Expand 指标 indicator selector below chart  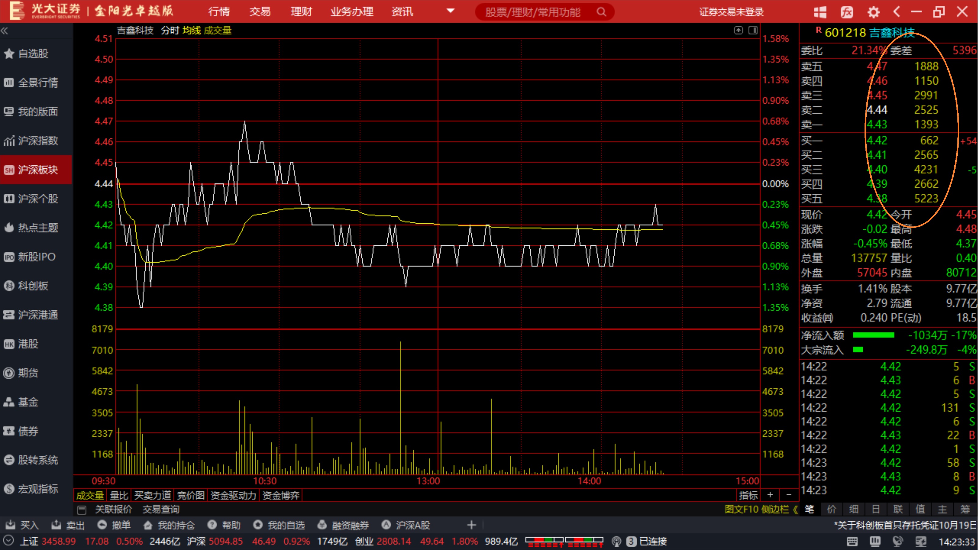748,495
